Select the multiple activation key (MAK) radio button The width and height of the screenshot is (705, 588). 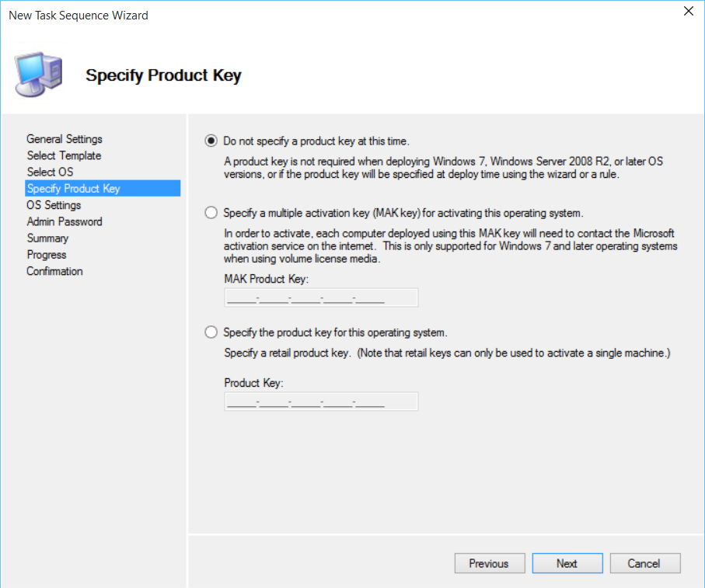pos(211,213)
